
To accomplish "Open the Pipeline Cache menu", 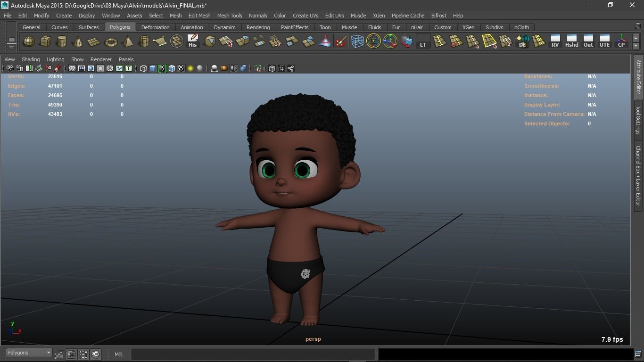I will click(408, 16).
